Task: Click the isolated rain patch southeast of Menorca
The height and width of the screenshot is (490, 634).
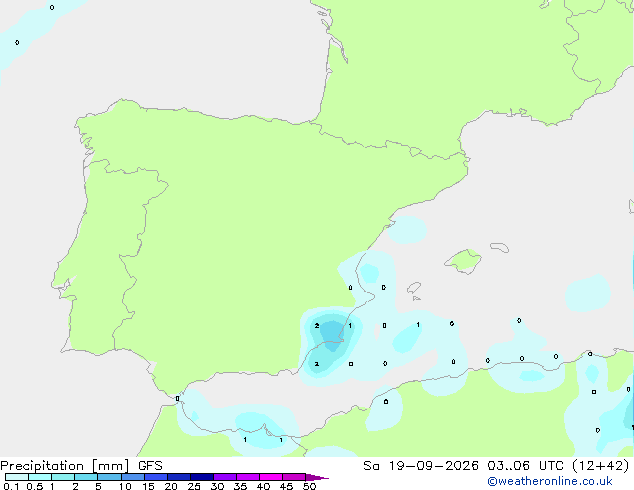Action: click(x=588, y=293)
